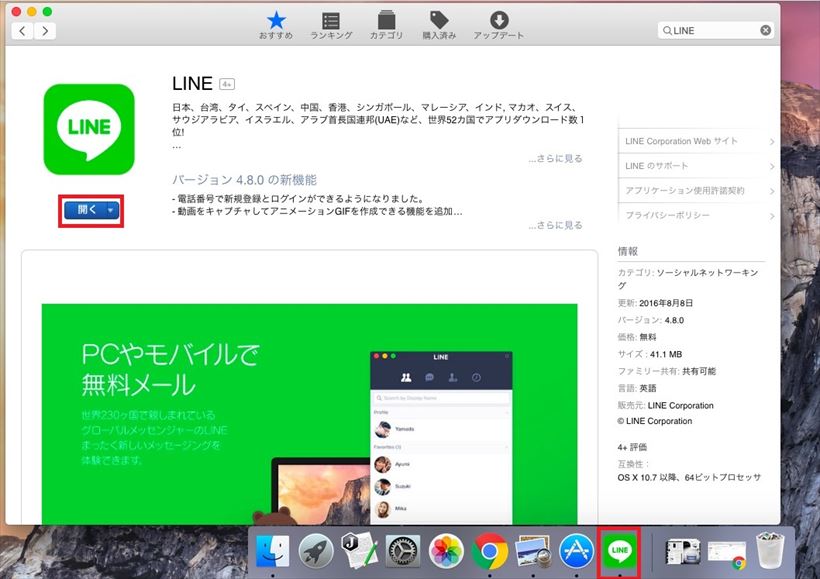820x579 pixels.
Task: Click the 情報 section heading
Action: pyautogui.click(x=628, y=251)
